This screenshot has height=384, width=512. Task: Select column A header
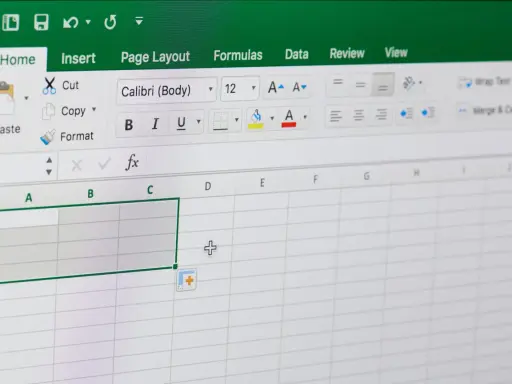point(29,198)
